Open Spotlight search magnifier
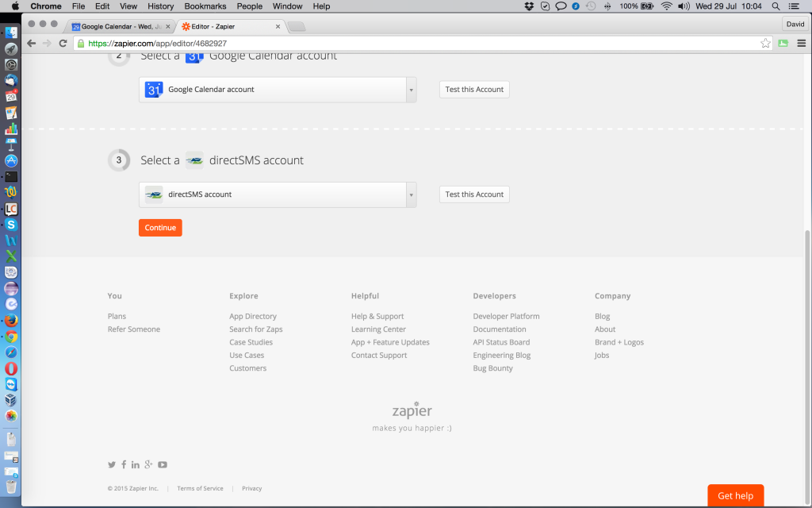Image resolution: width=812 pixels, height=508 pixels. point(776,6)
